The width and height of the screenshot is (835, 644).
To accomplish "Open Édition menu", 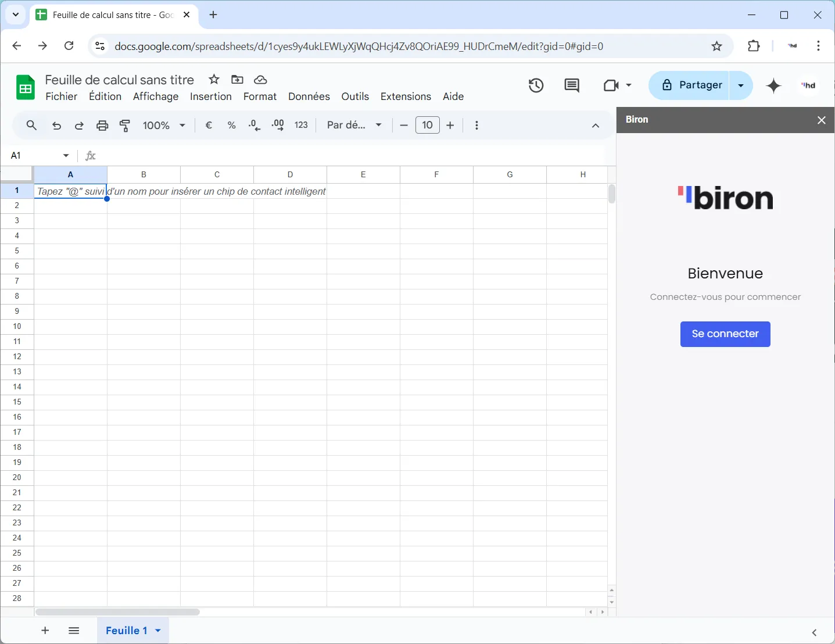I will tap(105, 96).
